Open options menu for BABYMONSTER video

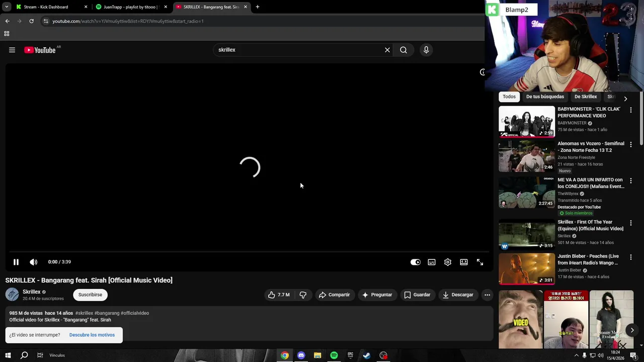pos(631,110)
